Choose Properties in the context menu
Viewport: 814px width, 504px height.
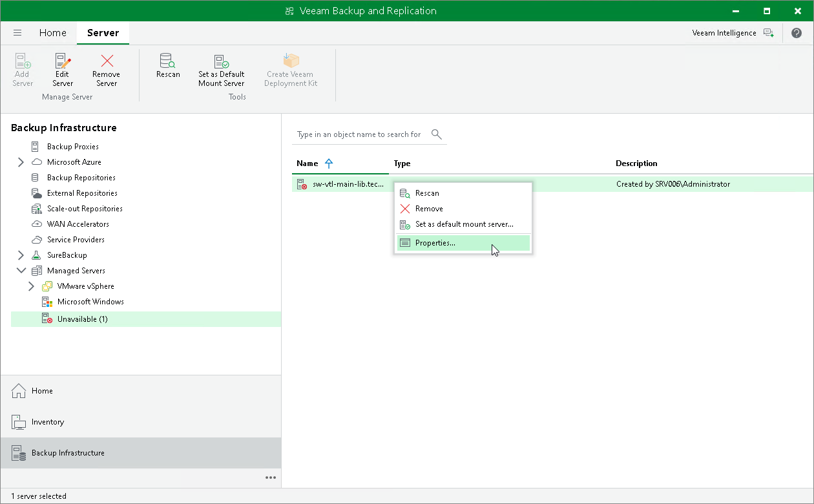463,243
